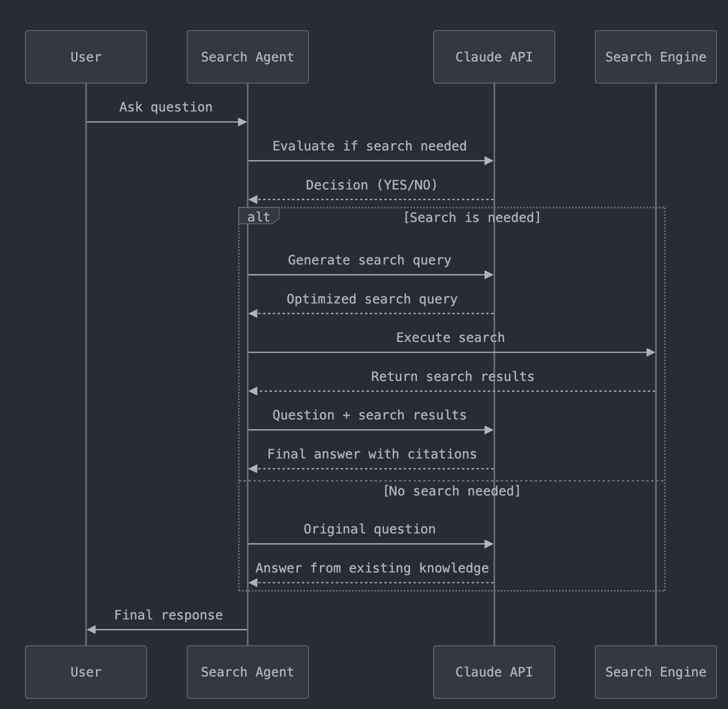Click the '[No search needed]' guard text
Image resolution: width=728 pixels, height=709 pixels.
click(x=451, y=491)
